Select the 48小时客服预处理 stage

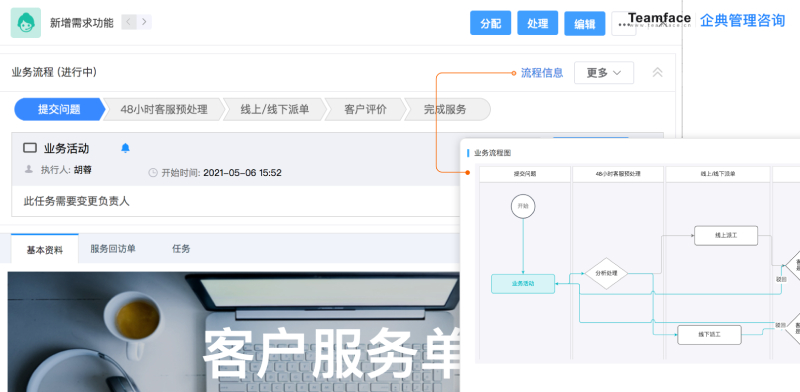tap(164, 109)
